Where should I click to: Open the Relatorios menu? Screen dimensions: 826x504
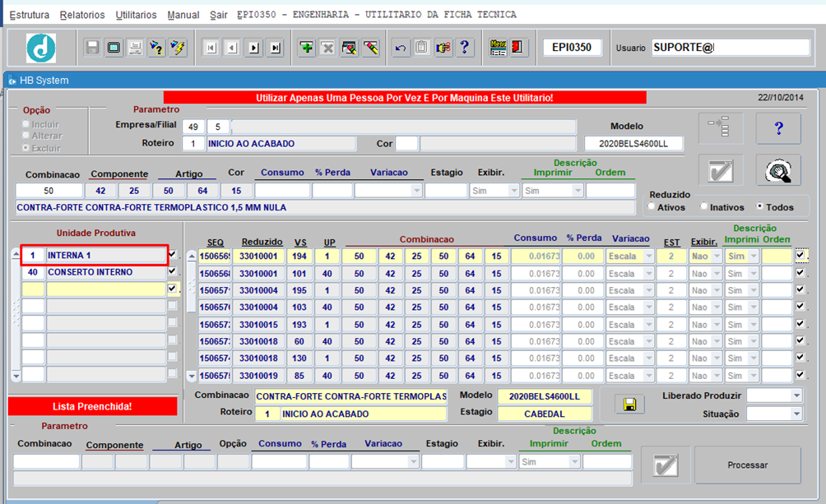[x=82, y=15]
